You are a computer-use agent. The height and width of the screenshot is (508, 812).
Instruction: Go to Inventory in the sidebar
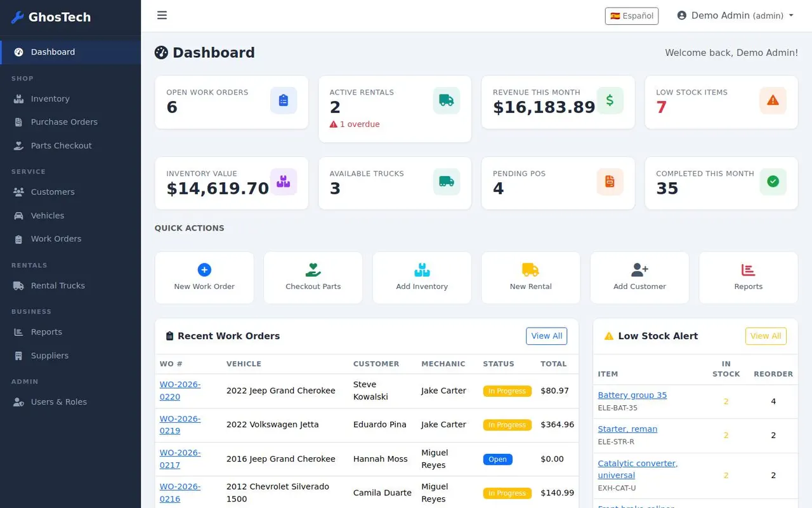70,98
